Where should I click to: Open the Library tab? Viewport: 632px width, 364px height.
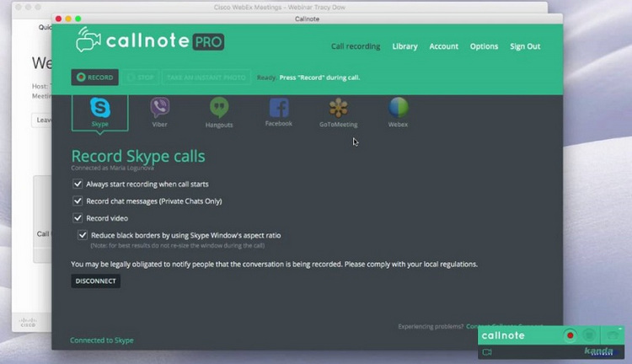(404, 46)
